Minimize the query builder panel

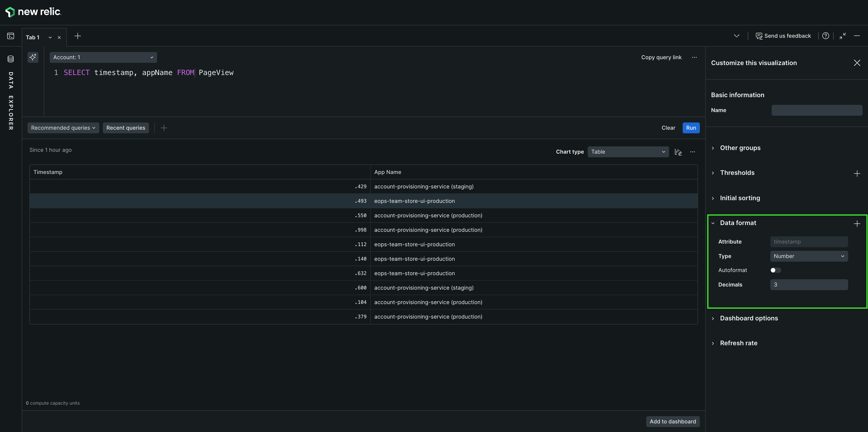click(857, 36)
